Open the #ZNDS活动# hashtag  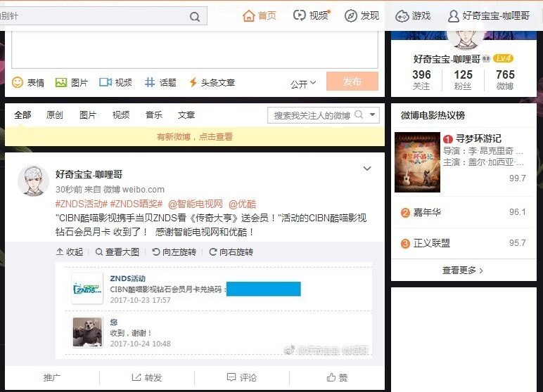tap(82, 204)
